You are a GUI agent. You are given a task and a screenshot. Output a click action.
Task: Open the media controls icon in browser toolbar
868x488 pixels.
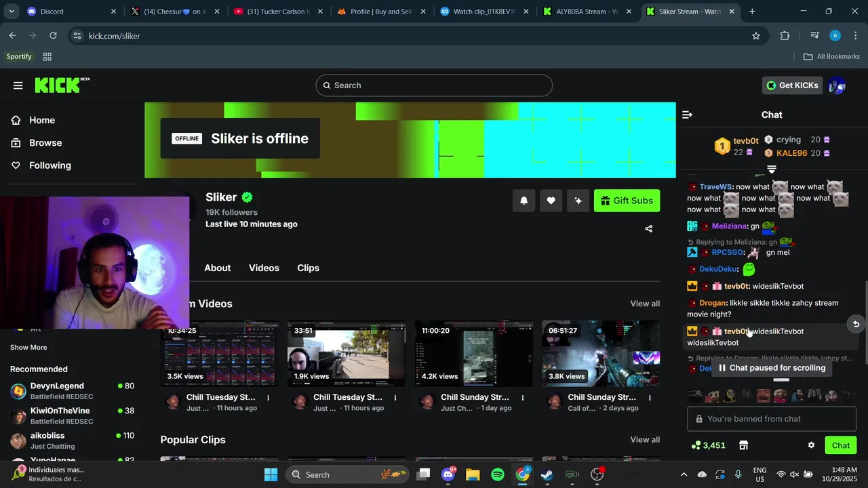815,36
